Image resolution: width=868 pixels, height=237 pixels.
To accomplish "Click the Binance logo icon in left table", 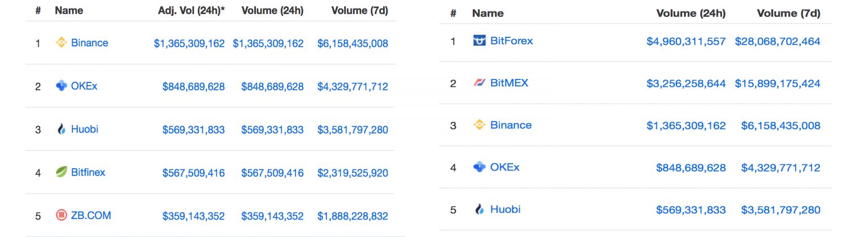I will coord(62,43).
